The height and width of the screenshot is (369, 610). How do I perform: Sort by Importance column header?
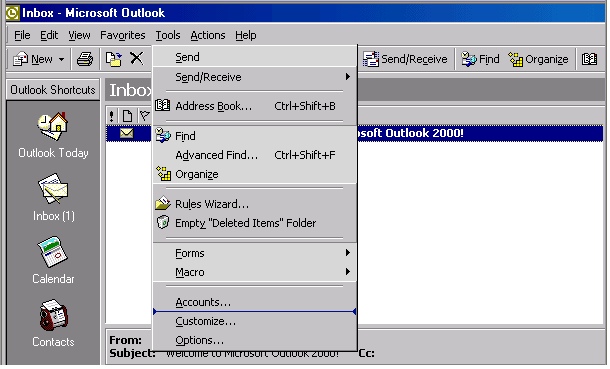point(112,115)
